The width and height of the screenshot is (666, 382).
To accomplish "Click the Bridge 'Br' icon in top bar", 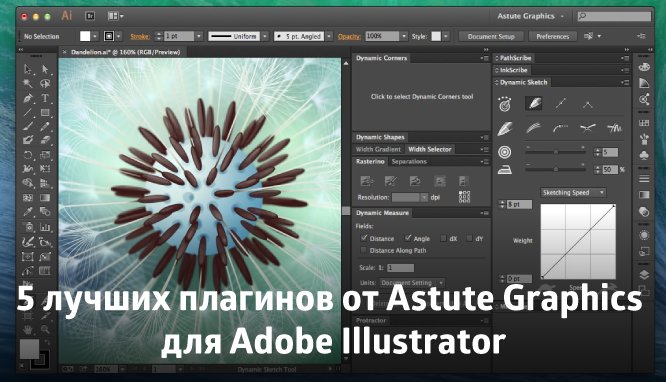I will pyautogui.click(x=90, y=16).
